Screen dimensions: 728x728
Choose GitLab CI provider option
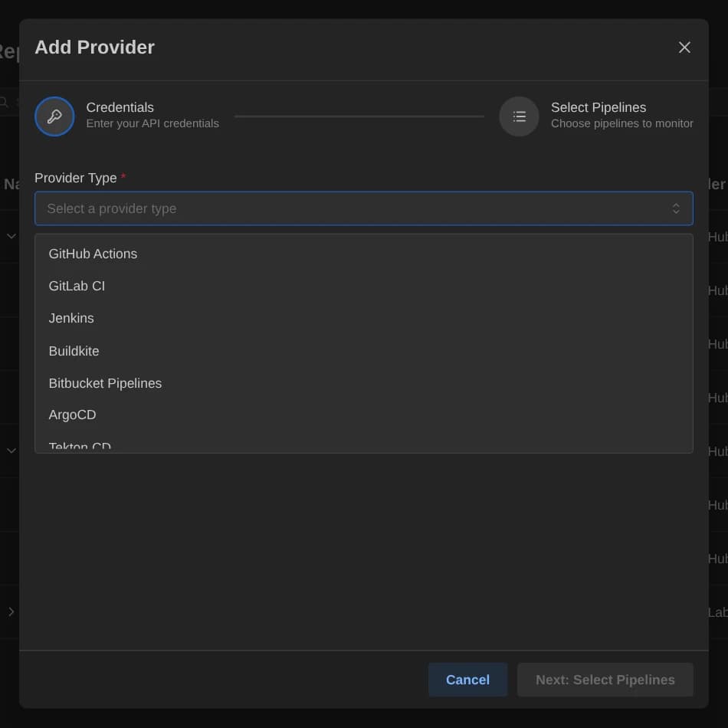tap(363, 286)
